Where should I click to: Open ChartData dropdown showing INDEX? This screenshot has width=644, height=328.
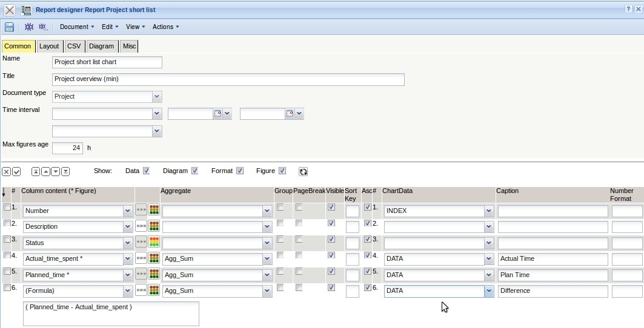489,211
